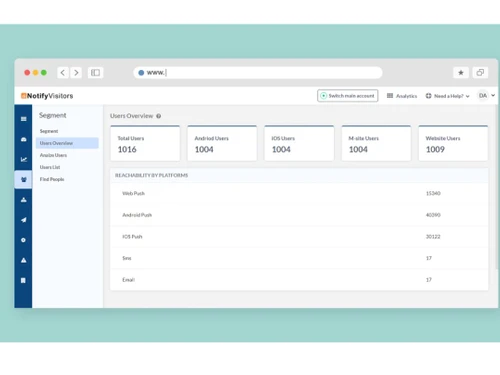Click the site info globe in address bar
The image size is (500, 375).
coord(141,73)
